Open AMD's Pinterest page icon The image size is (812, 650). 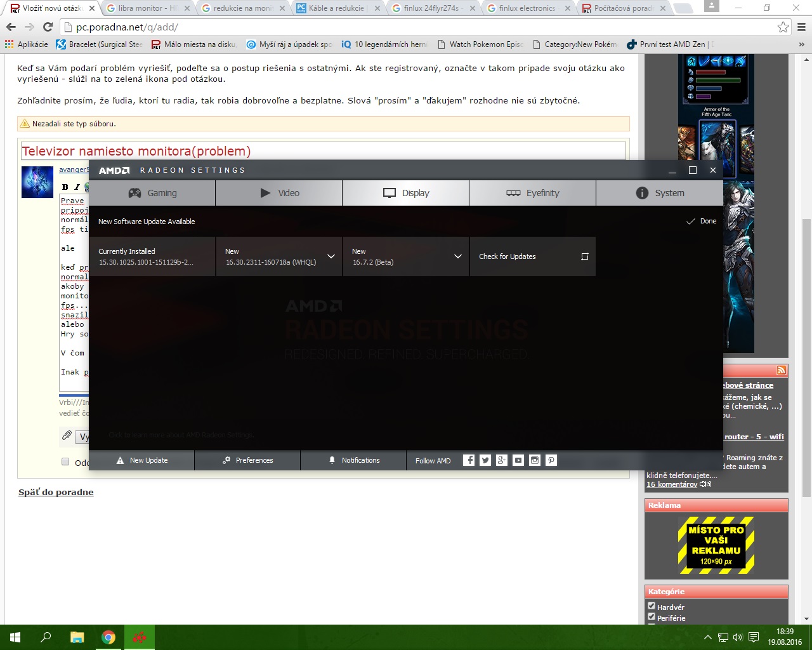pyautogui.click(x=551, y=460)
